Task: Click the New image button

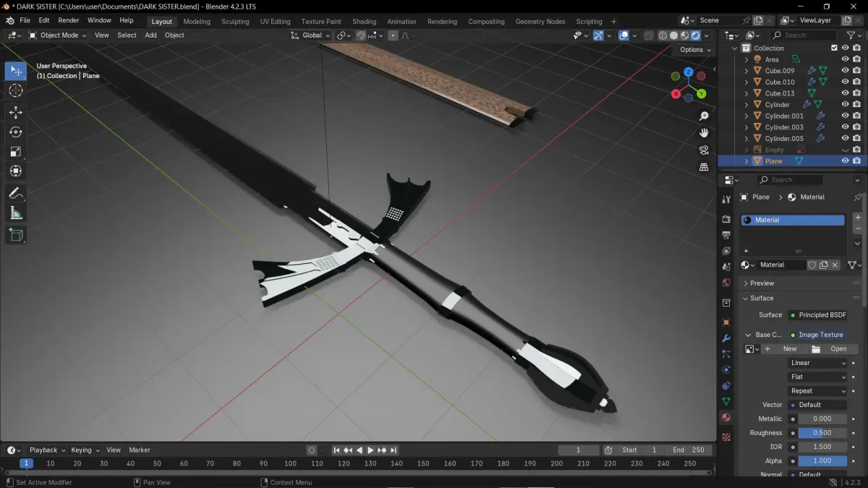Action: pyautogui.click(x=783, y=349)
